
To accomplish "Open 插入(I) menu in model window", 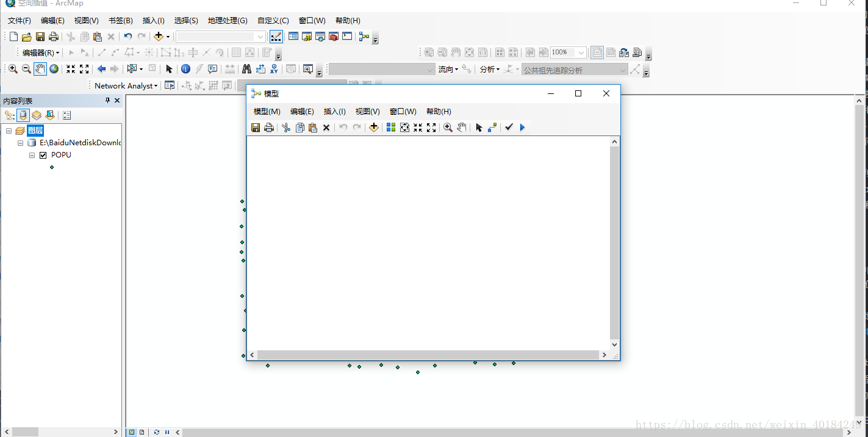I will (334, 112).
